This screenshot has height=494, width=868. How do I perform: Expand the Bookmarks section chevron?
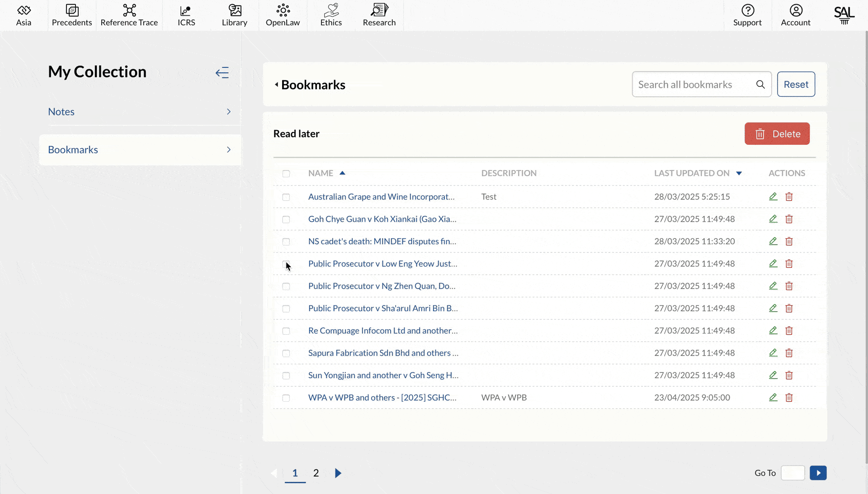point(229,150)
